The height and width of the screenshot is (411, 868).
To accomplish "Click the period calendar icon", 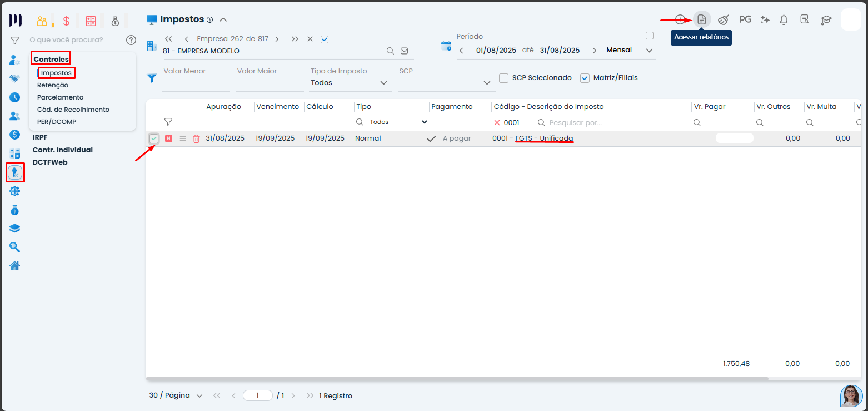I will tap(446, 46).
